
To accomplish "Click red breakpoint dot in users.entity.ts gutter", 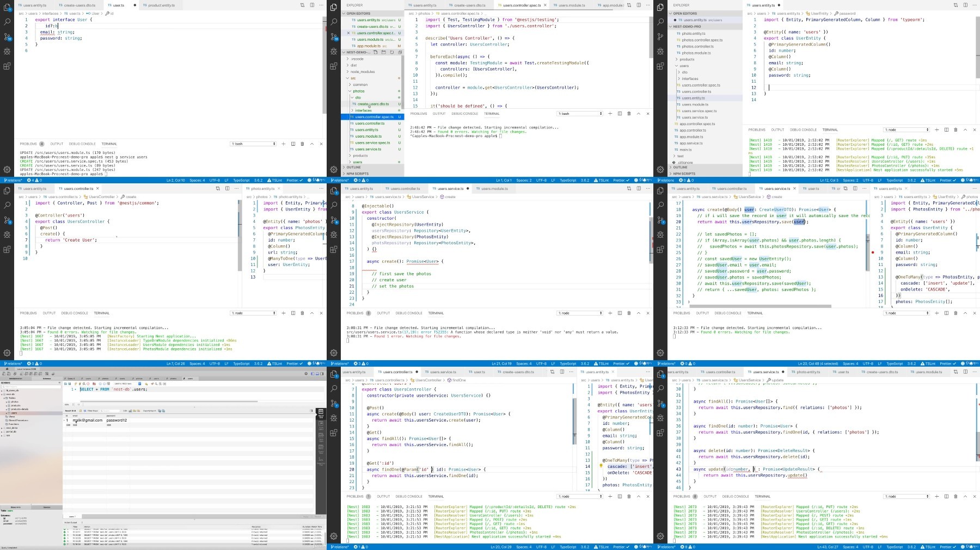I will pyautogui.click(x=873, y=252).
